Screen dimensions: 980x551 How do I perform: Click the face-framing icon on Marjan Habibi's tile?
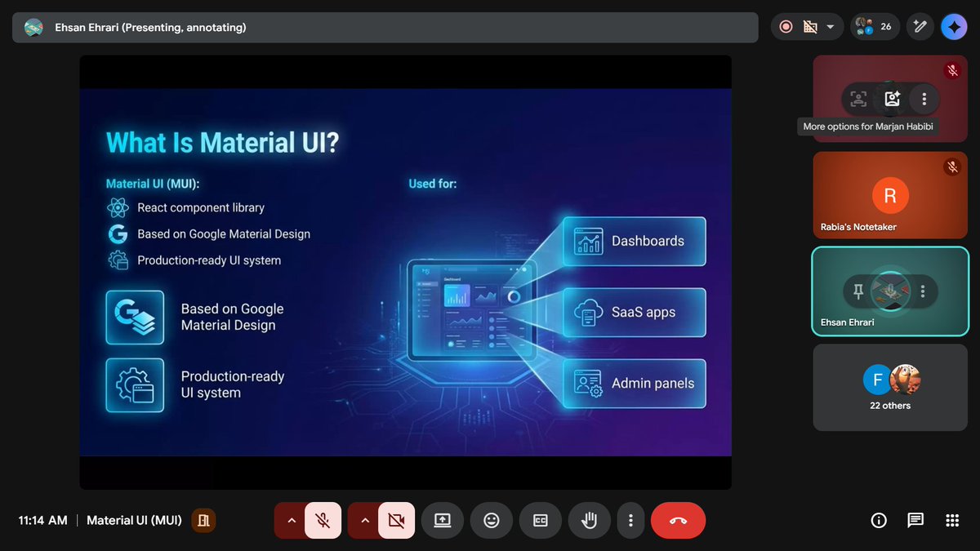tap(858, 99)
